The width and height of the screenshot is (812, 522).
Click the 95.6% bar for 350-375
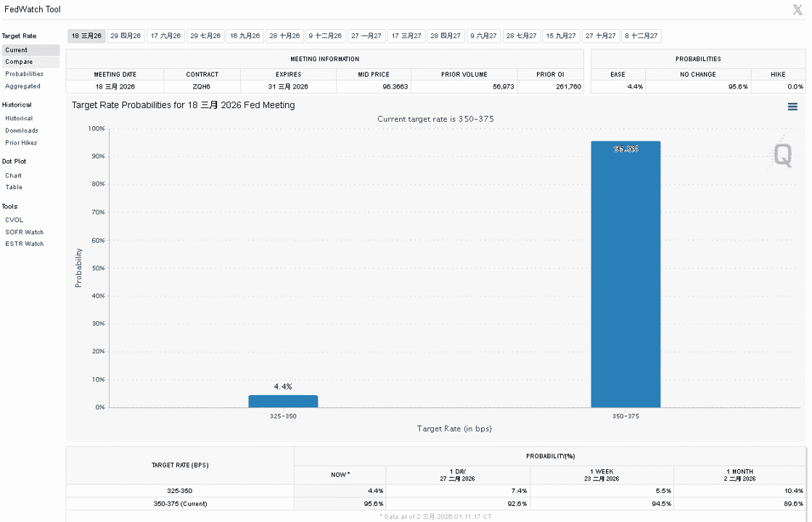[x=626, y=274]
